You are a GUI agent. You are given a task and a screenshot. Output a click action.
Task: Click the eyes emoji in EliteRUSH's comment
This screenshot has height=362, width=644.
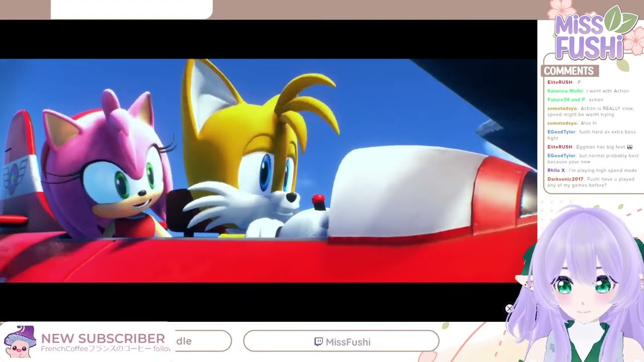[x=629, y=147]
